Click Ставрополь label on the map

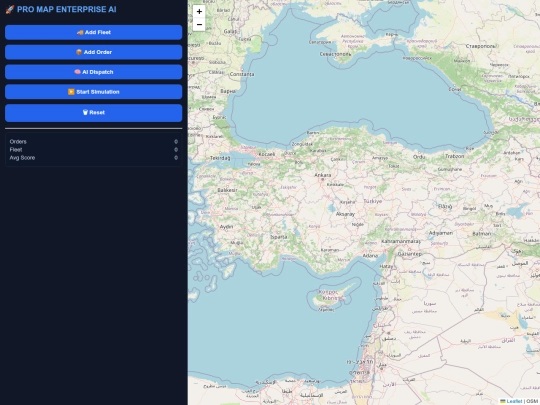tap(481, 46)
